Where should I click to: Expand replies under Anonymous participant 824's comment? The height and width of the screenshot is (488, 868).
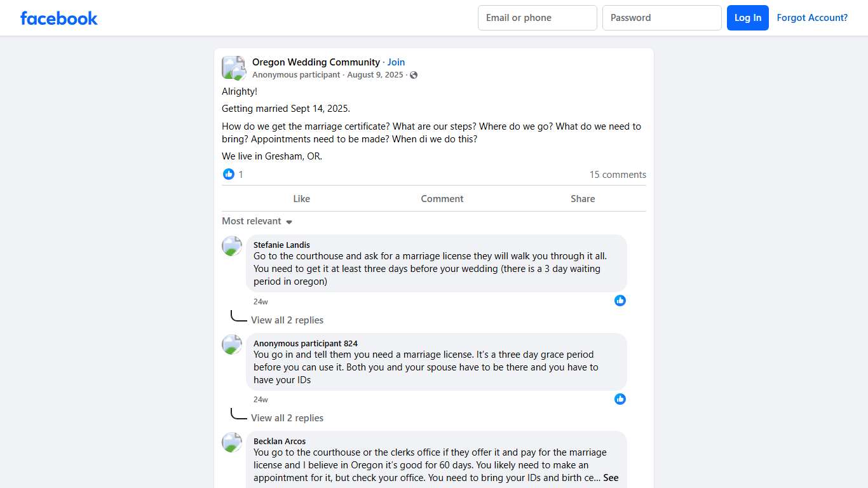click(x=287, y=418)
